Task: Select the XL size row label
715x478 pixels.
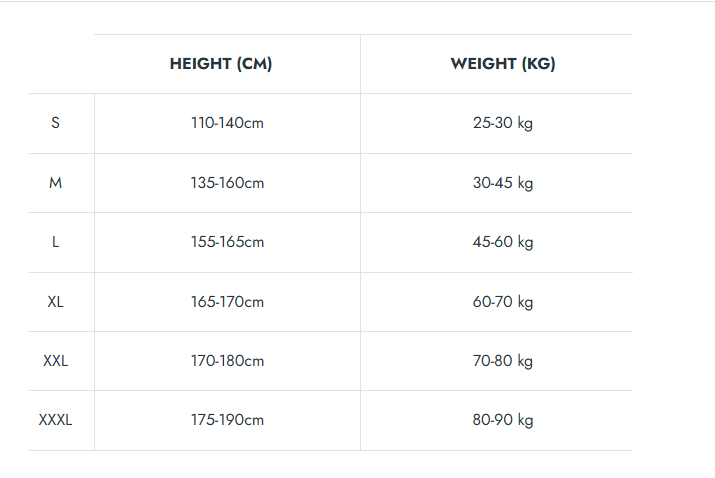Action: tap(55, 302)
